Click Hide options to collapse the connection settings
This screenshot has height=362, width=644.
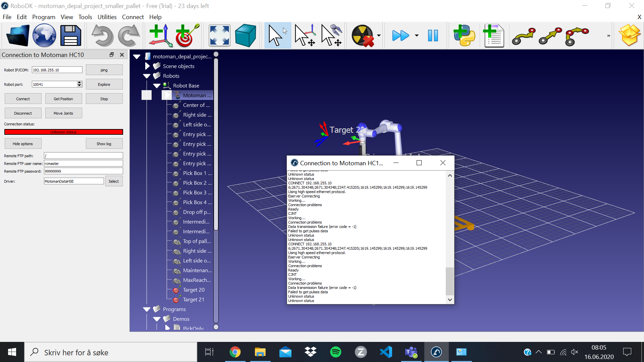[23, 144]
